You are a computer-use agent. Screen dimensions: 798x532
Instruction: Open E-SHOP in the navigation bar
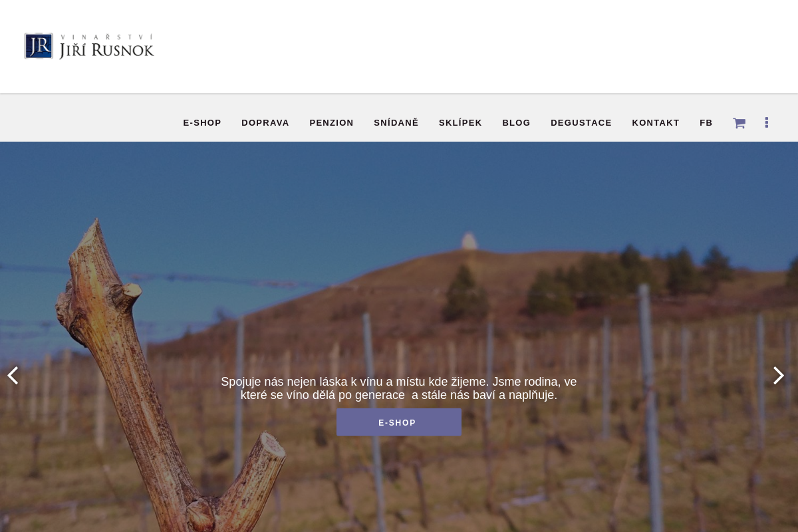(x=202, y=123)
